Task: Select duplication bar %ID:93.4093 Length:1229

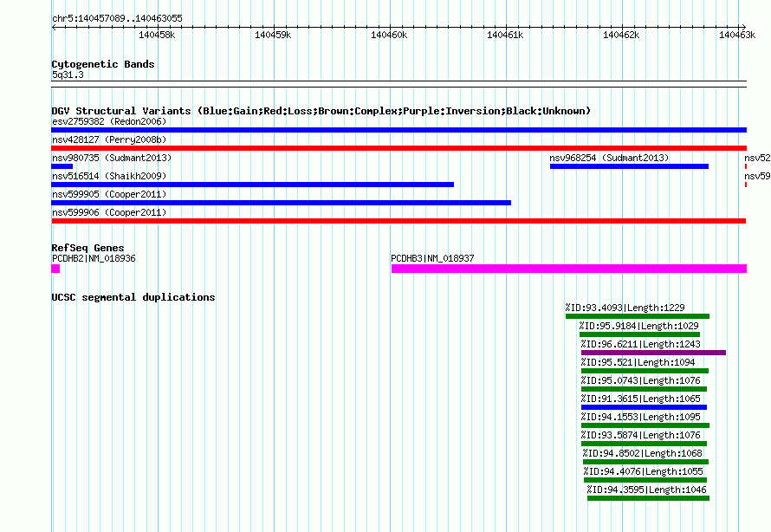Action: pos(638,316)
